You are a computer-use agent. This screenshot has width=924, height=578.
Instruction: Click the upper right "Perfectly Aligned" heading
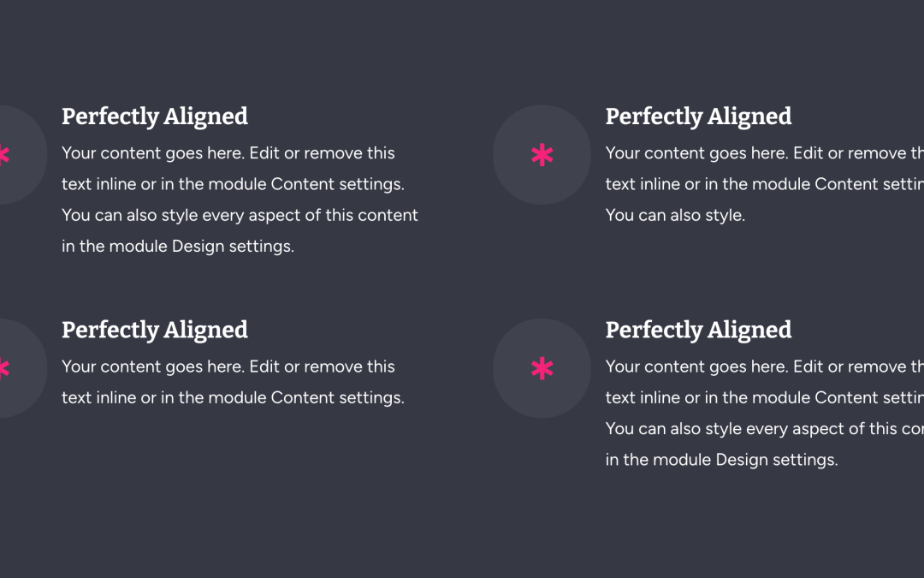click(698, 116)
